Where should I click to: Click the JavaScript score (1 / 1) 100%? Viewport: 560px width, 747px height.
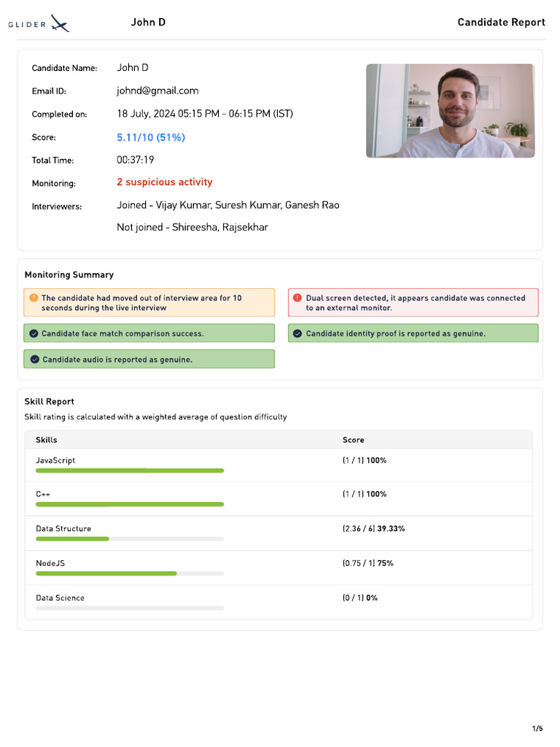pyautogui.click(x=365, y=460)
